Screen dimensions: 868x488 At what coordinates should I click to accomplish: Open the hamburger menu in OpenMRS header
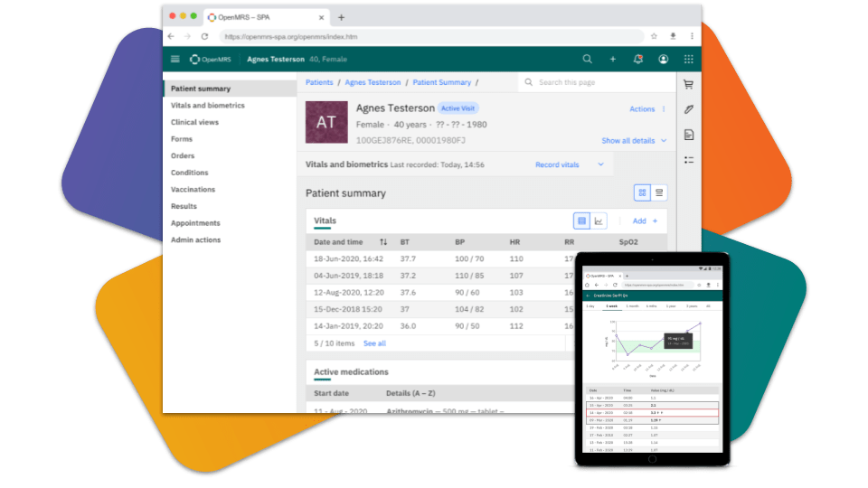coord(175,60)
